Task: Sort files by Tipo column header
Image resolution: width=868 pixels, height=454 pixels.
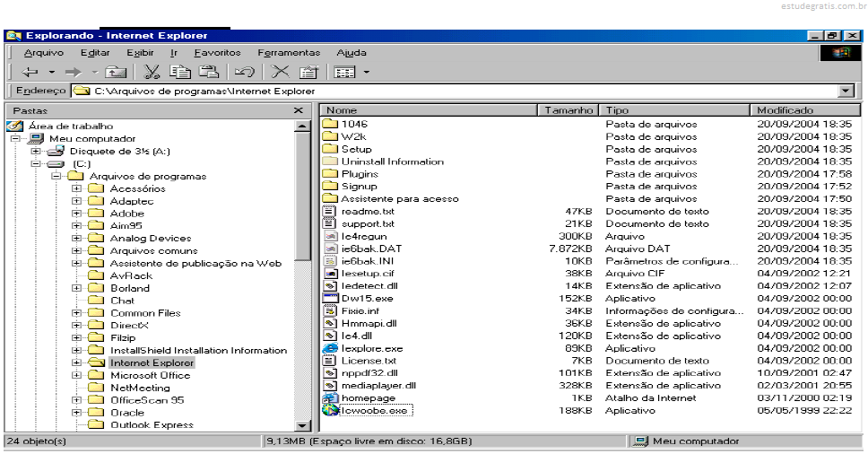Action: (675, 110)
